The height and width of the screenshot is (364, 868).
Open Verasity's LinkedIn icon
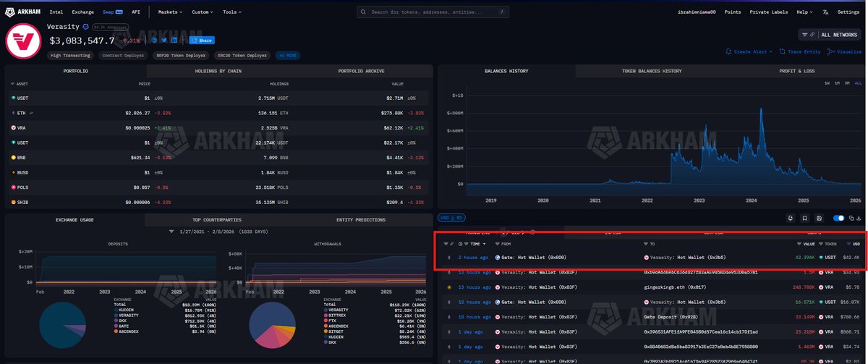pyautogui.click(x=175, y=41)
